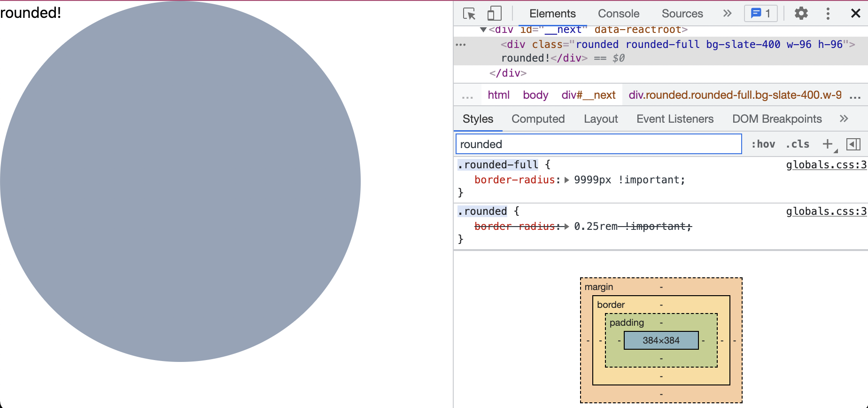
Task: Add a new style rule with plus icon
Action: pos(829,144)
